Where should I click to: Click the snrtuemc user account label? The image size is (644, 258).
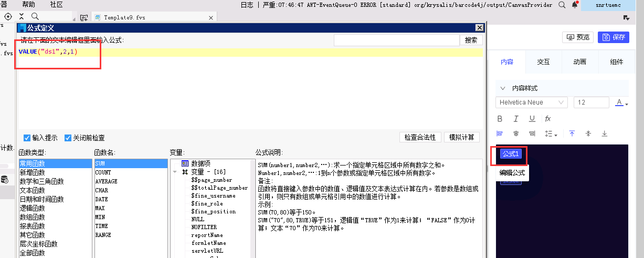pyautogui.click(x=608, y=5)
